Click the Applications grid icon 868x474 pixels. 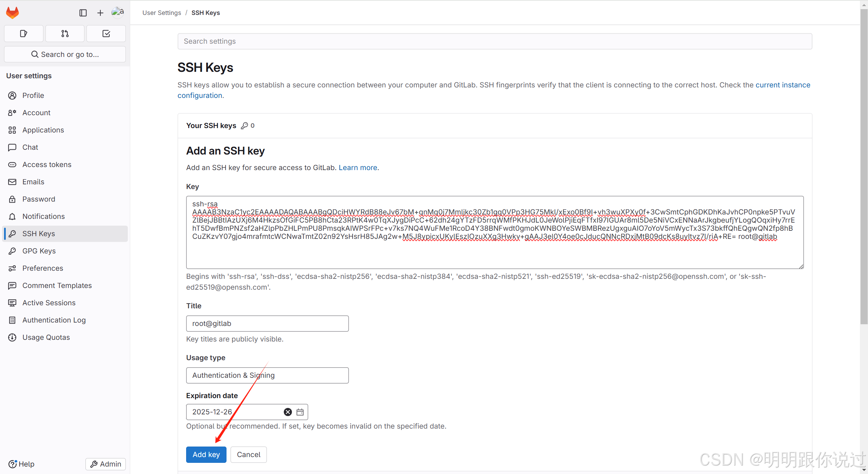click(x=12, y=130)
